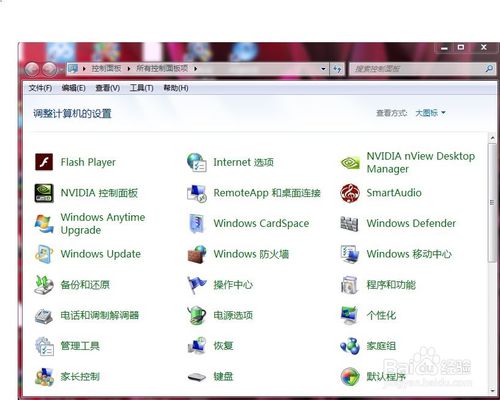The image size is (500, 400).
Task: Open the 程序和功能 icon
Action: 349,285
